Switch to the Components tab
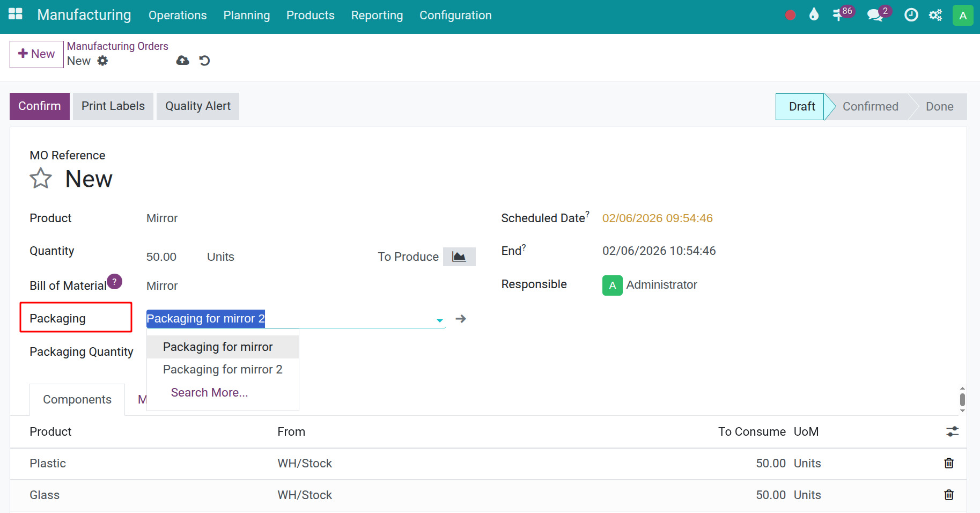The height and width of the screenshot is (513, 980). (x=77, y=400)
